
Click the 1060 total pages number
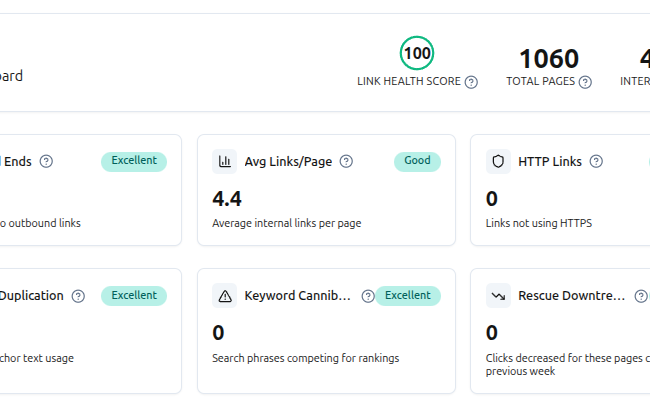coord(549,58)
